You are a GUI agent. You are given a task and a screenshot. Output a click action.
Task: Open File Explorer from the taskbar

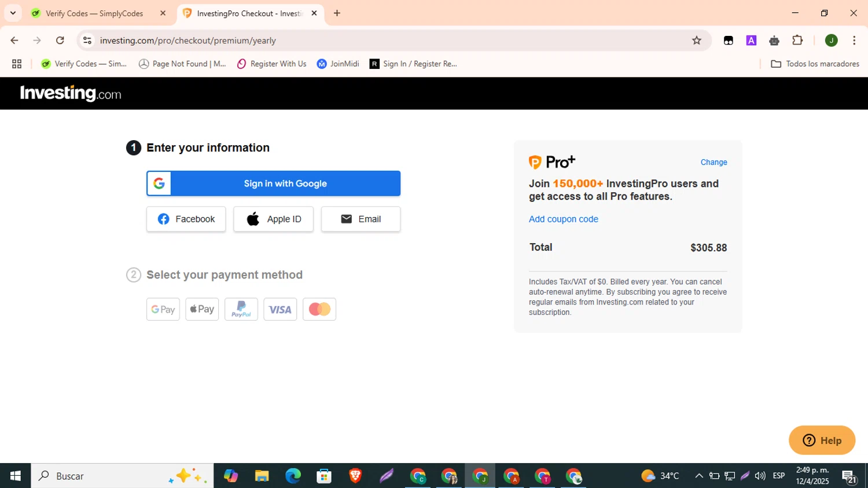tap(262, 476)
